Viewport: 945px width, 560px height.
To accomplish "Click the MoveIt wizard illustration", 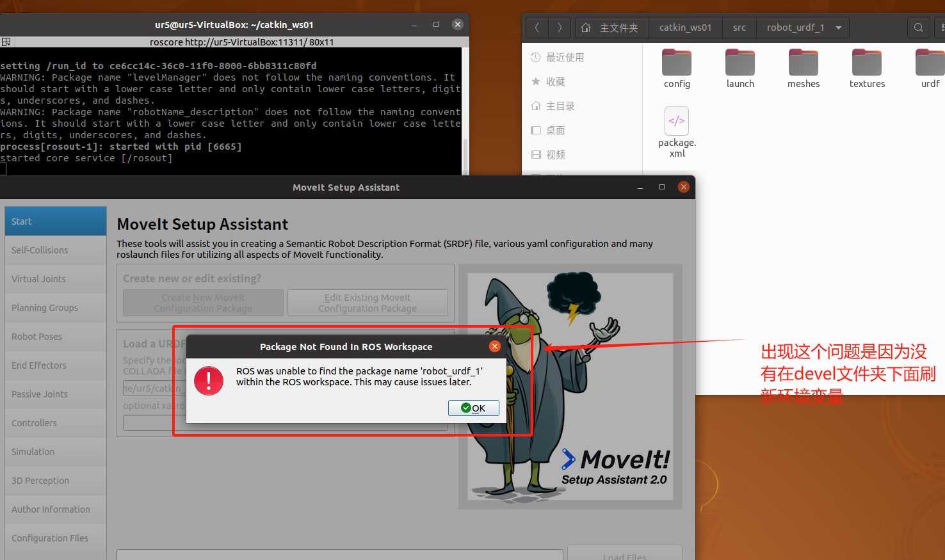I will (x=570, y=387).
